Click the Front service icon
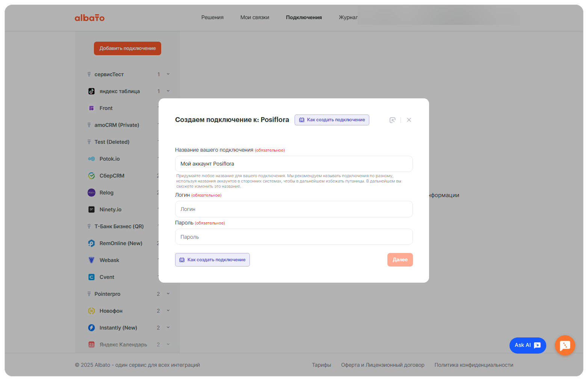The width and height of the screenshot is (588, 381). (91, 108)
